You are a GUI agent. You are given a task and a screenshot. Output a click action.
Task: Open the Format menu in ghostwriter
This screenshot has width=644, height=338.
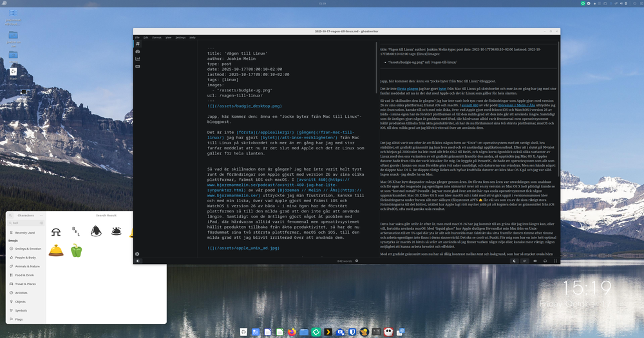tap(156, 37)
